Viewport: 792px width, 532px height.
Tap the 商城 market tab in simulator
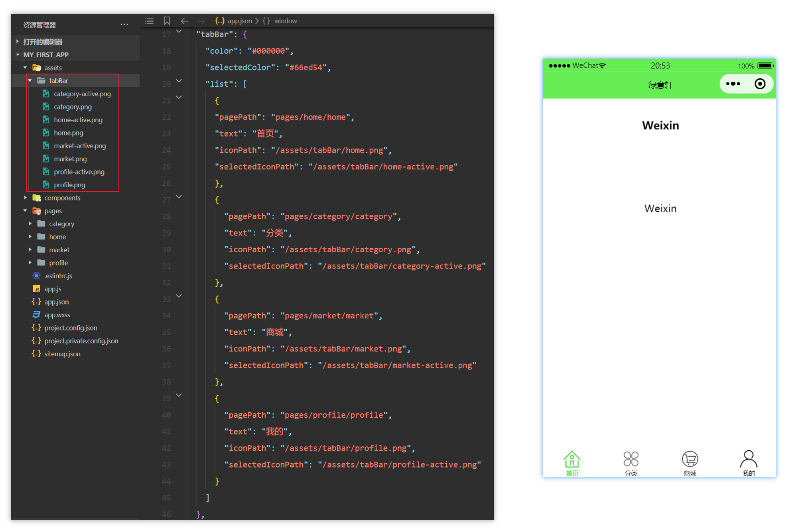coord(690,463)
